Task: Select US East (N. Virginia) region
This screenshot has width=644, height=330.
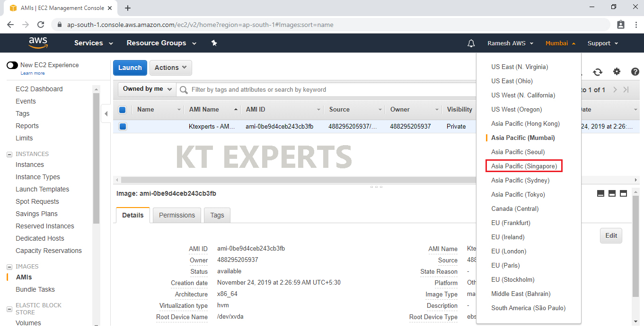Action: pos(520,67)
